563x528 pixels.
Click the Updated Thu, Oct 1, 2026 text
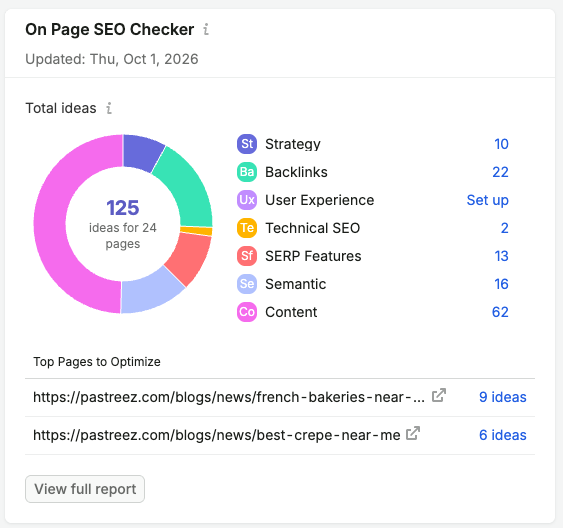tap(112, 59)
